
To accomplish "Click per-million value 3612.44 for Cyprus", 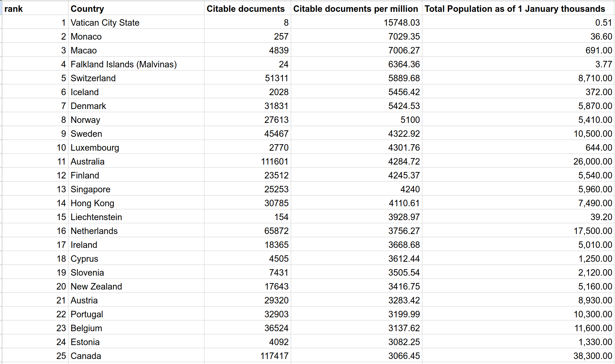I will (356, 258).
